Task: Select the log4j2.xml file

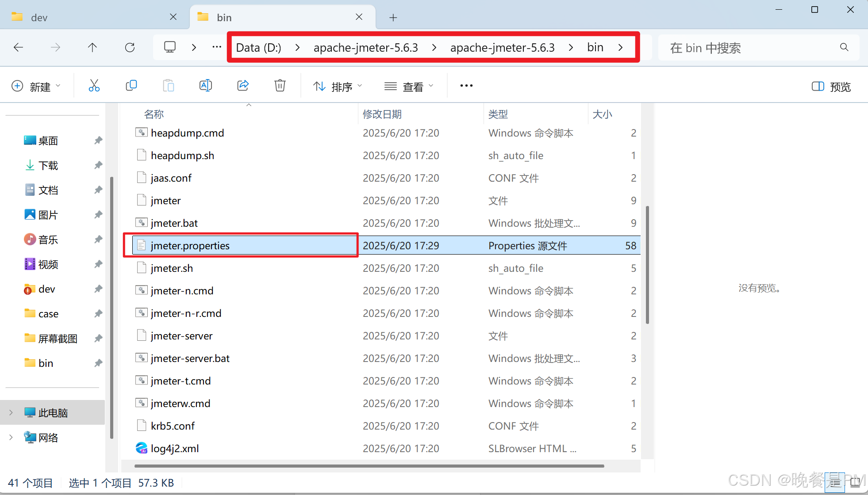Action: click(386, 448)
